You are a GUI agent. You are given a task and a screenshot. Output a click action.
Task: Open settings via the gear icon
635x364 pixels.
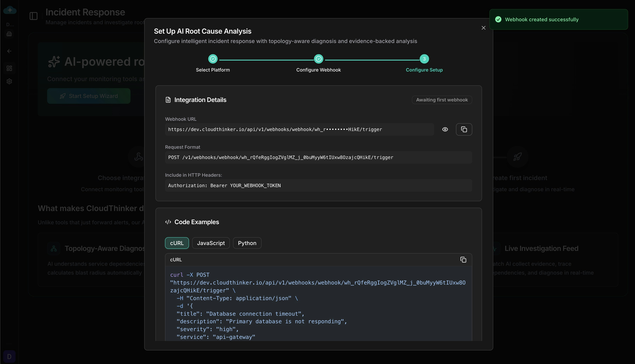click(x=9, y=81)
